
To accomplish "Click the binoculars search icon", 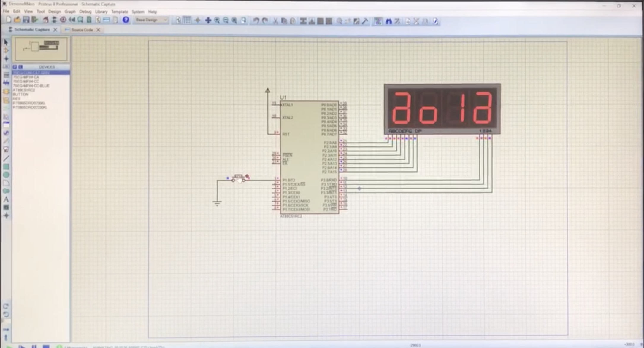I will [388, 21].
